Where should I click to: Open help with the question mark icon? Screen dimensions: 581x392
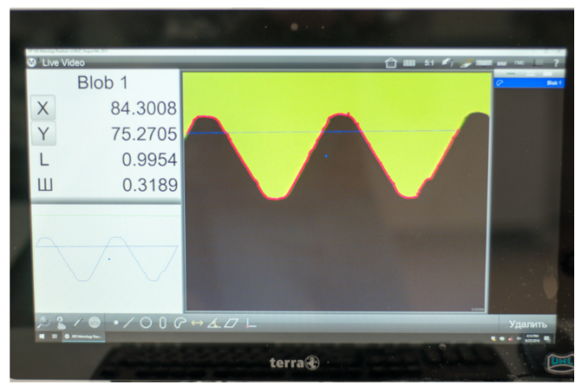[556, 63]
